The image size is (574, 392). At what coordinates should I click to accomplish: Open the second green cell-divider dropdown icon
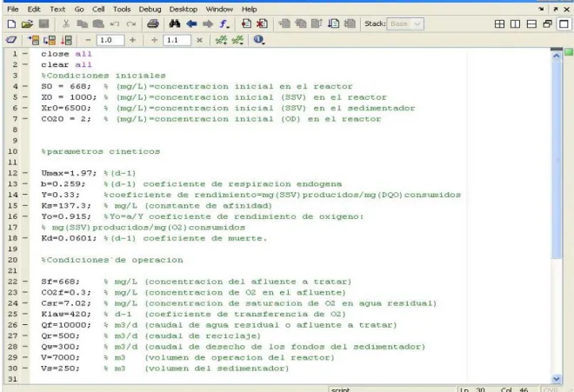point(237,40)
